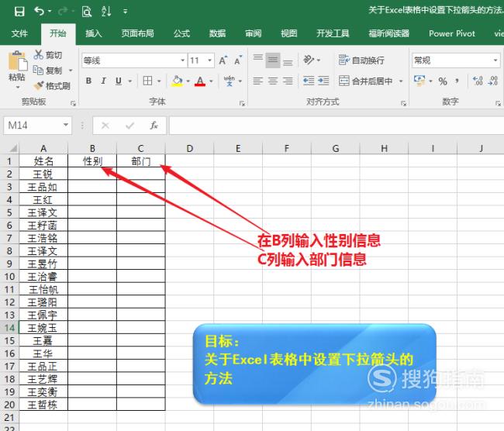Viewport: 504px width, 431px height.
Task: Click in the formula bar input area
Action: pyautogui.click(x=337, y=126)
